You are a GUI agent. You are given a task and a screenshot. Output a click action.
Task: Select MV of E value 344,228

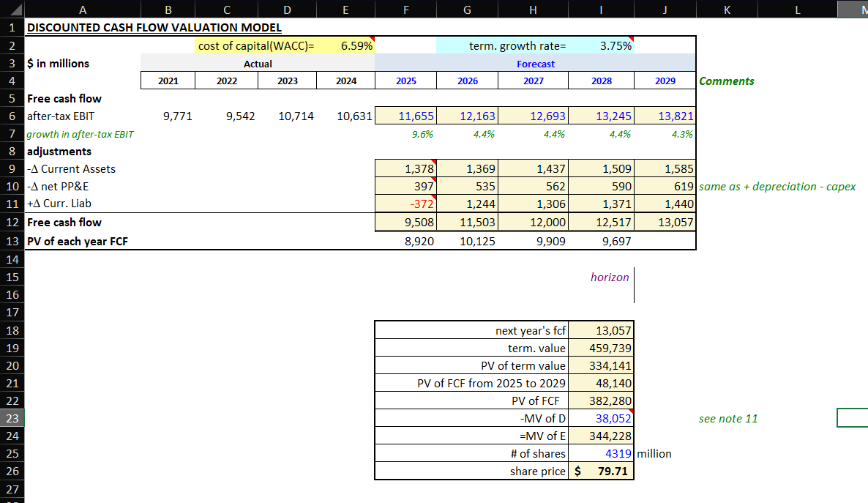click(601, 436)
